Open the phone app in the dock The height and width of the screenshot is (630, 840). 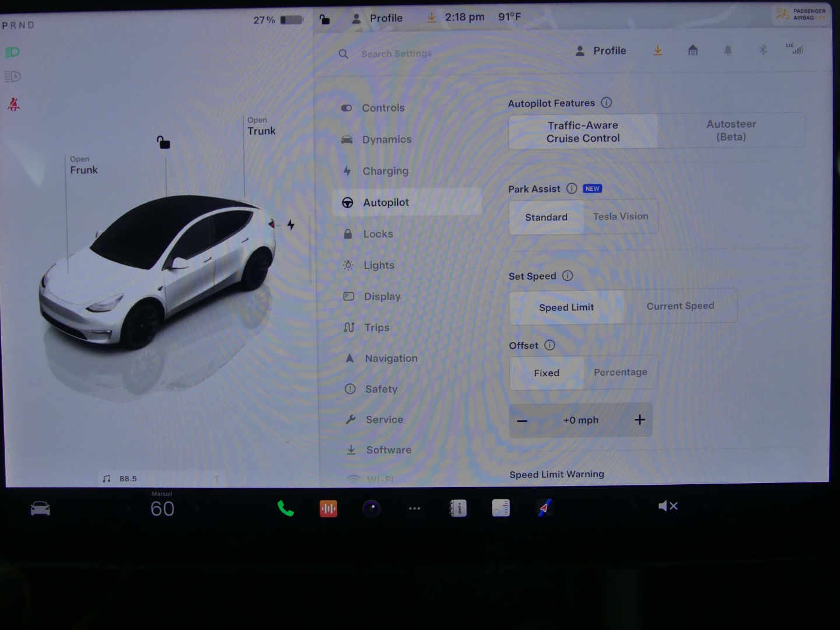[x=285, y=509]
